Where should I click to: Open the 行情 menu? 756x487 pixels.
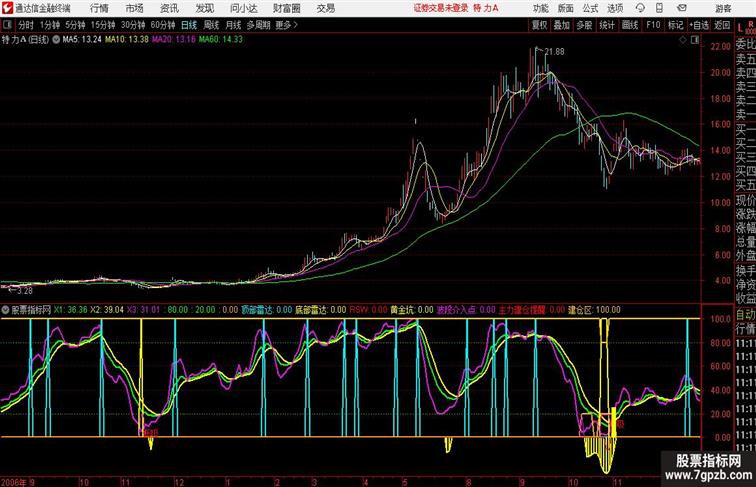(x=99, y=8)
